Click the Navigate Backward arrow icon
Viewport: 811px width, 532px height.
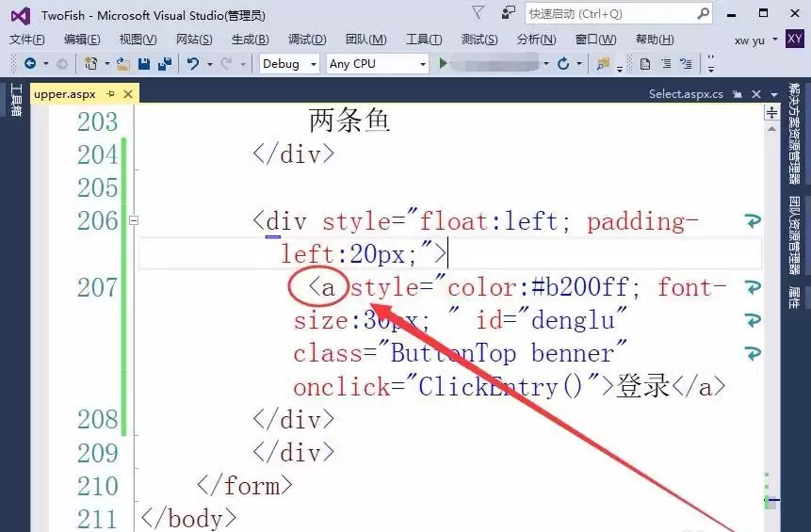click(30, 64)
